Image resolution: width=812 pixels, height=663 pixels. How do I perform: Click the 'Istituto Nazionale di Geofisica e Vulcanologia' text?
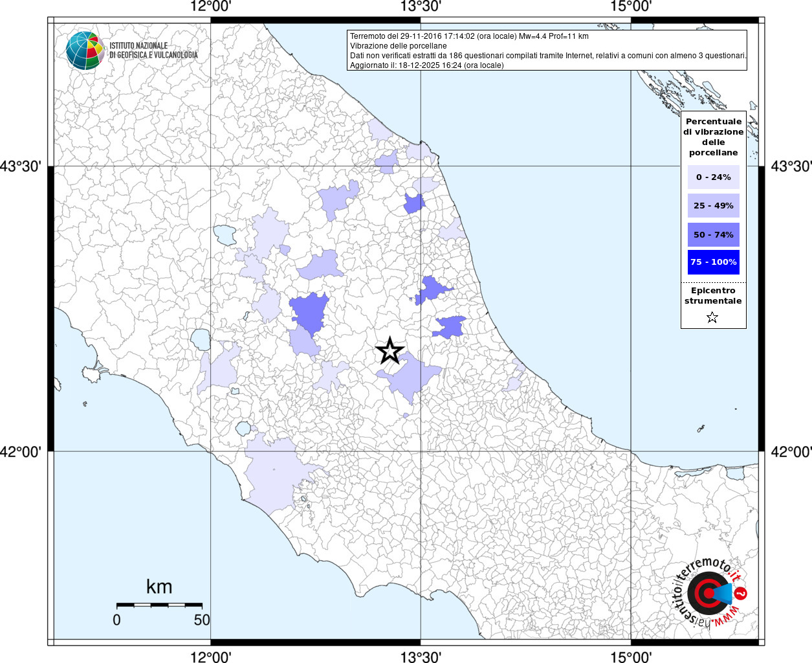(x=153, y=51)
